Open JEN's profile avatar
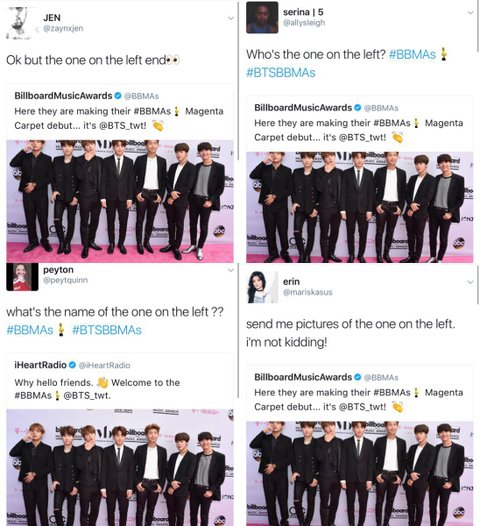480x526 pixels. point(19,22)
